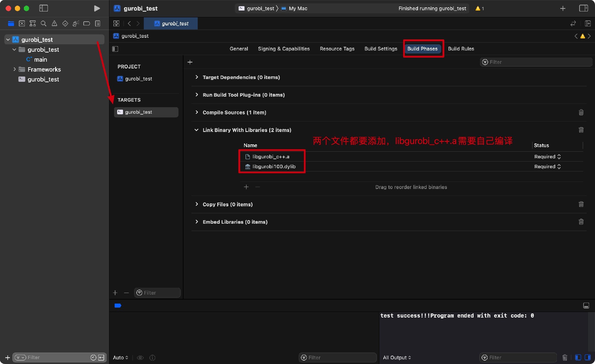This screenshot has width=595, height=364.
Task: Add a new target
Action: coord(115,293)
